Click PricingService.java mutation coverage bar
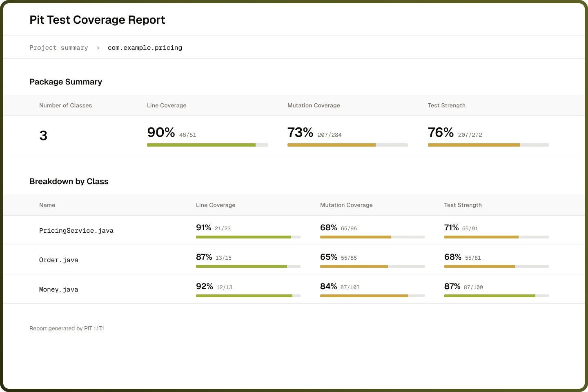 (x=372, y=237)
